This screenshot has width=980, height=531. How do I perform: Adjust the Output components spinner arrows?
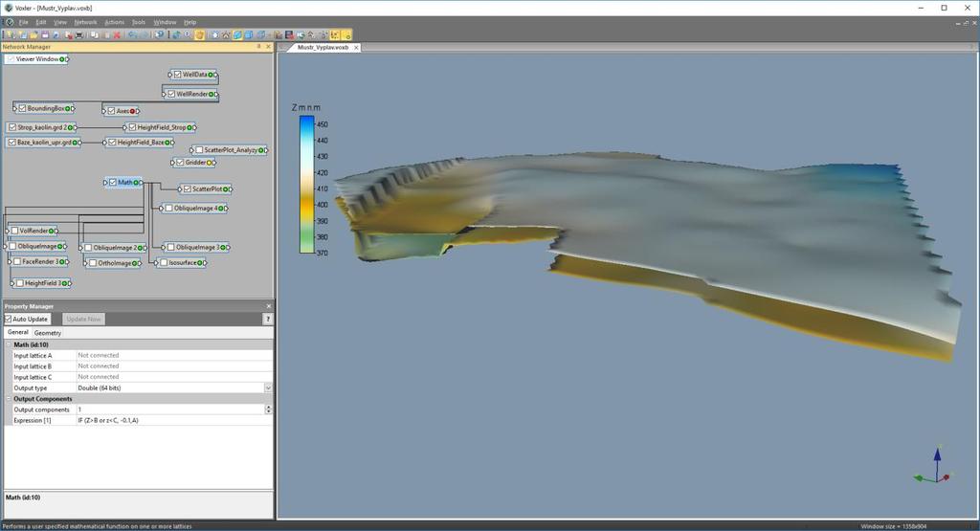tap(268, 409)
